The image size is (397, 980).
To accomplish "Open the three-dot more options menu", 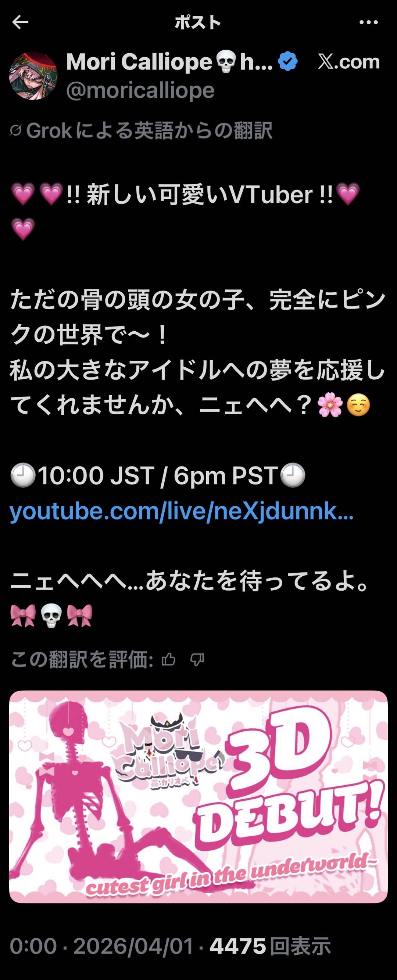I will tap(368, 23).
